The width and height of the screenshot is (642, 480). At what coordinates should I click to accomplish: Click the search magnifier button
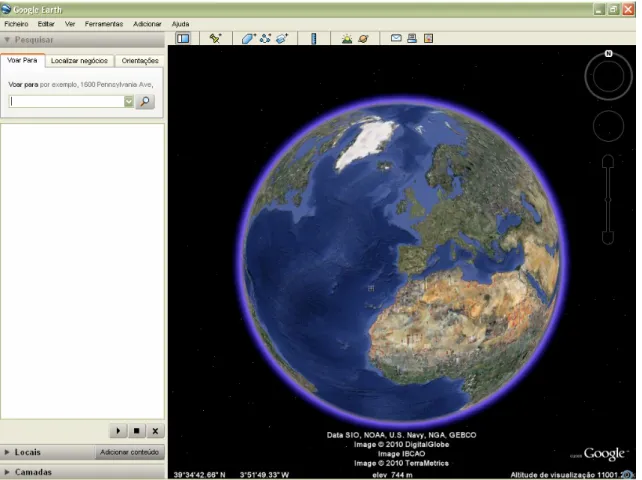tap(145, 101)
